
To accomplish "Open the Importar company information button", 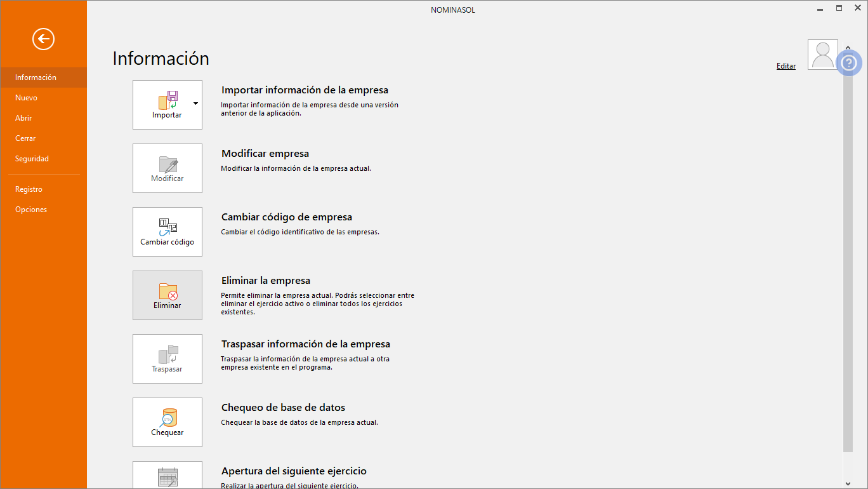I will tap(168, 105).
